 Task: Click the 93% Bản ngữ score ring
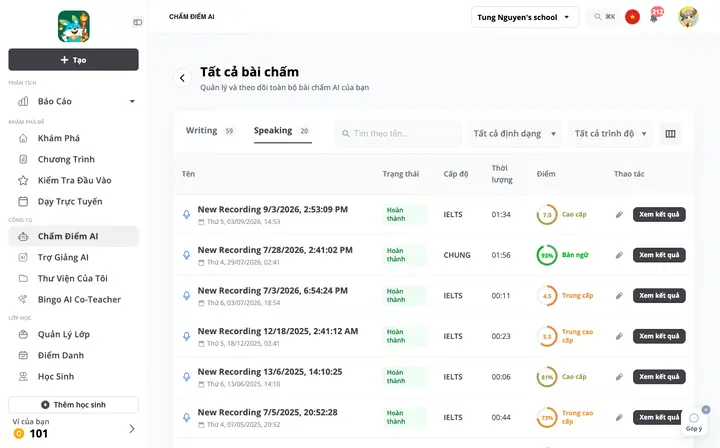547,255
